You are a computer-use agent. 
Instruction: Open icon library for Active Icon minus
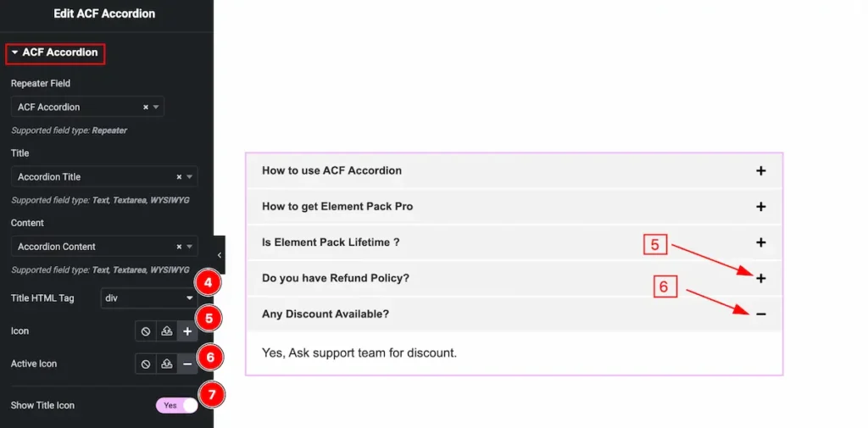pos(187,364)
